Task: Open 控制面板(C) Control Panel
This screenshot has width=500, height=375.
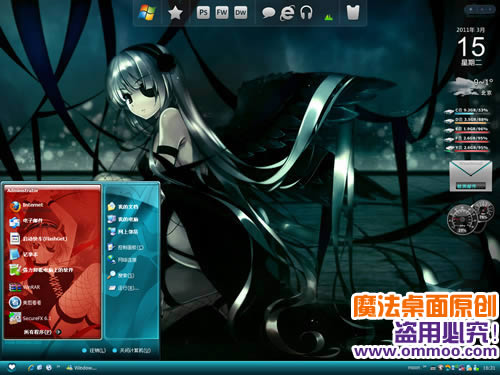Action: (x=125, y=247)
